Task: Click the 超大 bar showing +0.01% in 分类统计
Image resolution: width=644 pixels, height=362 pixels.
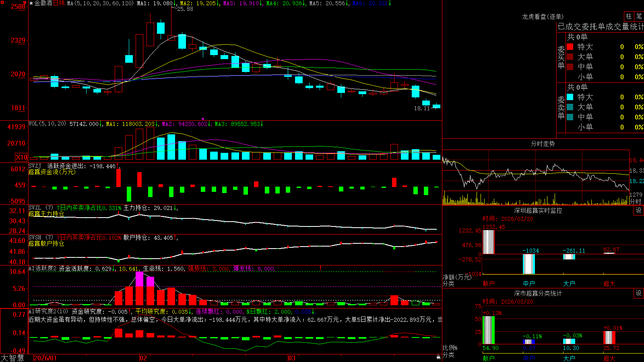Action: point(609,337)
